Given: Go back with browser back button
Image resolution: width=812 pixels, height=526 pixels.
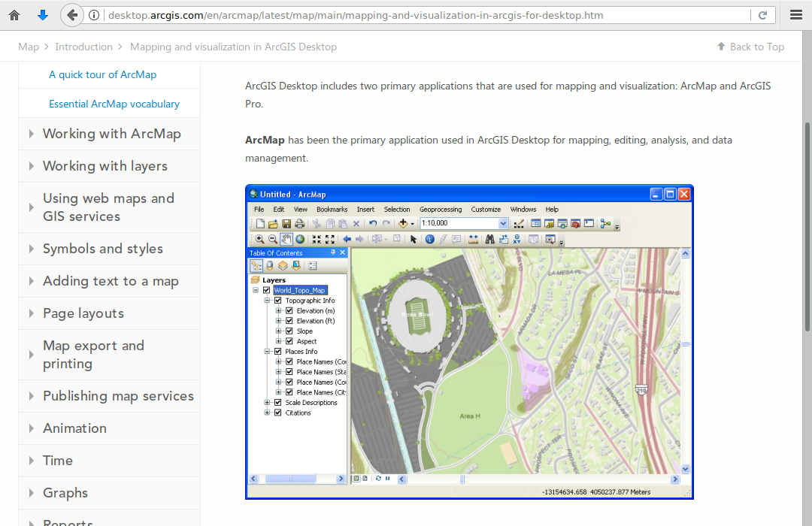Looking at the screenshot, I should click(72, 15).
